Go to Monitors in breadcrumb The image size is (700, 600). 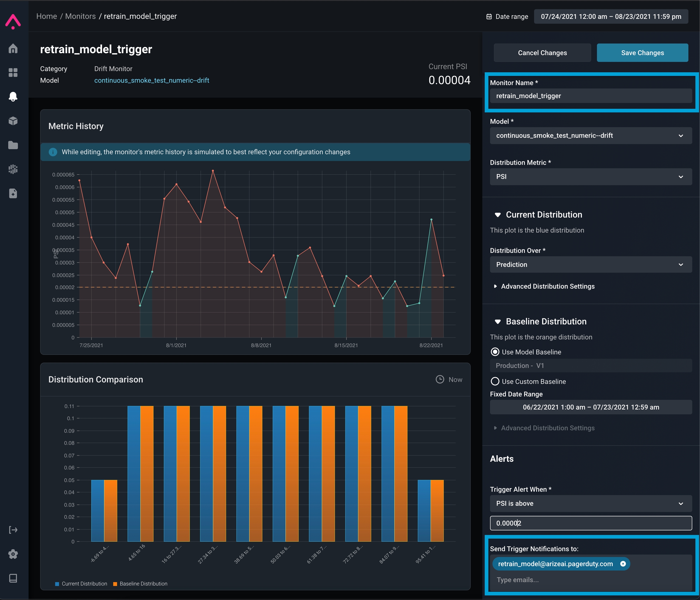pyautogui.click(x=81, y=16)
